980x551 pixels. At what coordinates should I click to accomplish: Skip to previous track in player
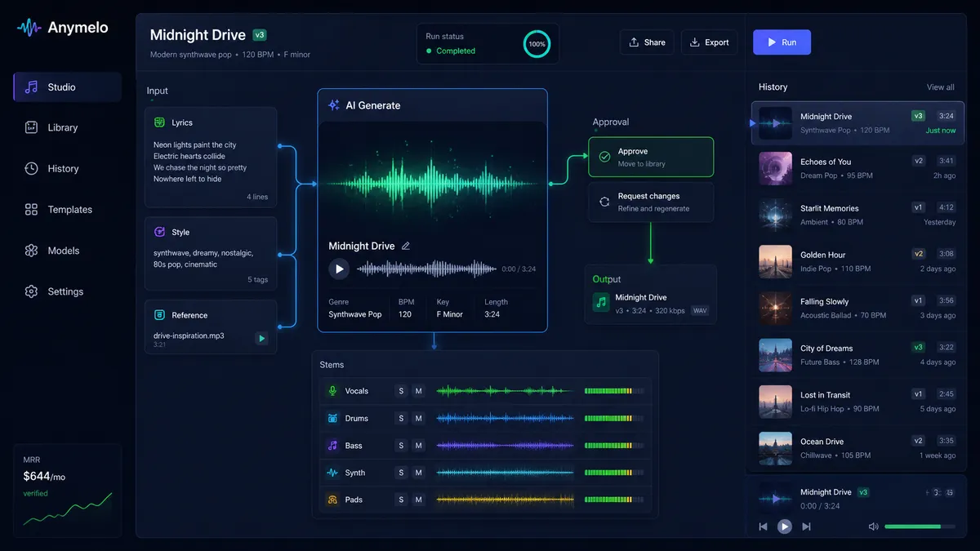point(764,527)
